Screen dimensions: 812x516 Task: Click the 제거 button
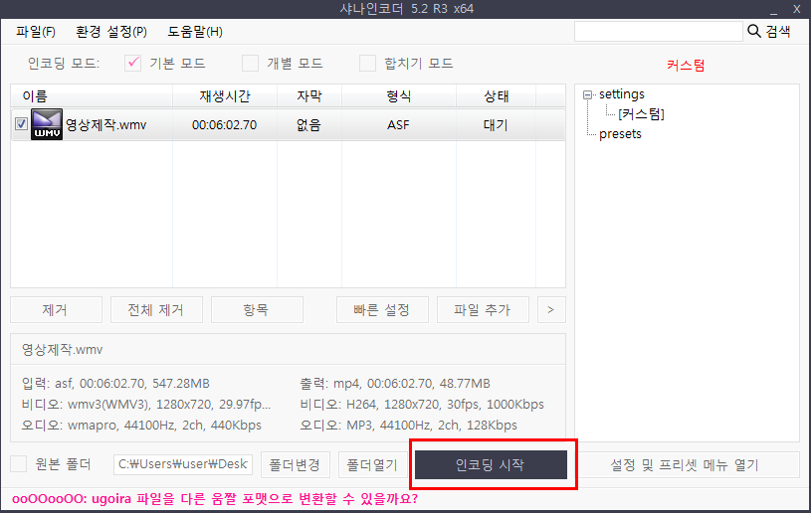[56, 309]
